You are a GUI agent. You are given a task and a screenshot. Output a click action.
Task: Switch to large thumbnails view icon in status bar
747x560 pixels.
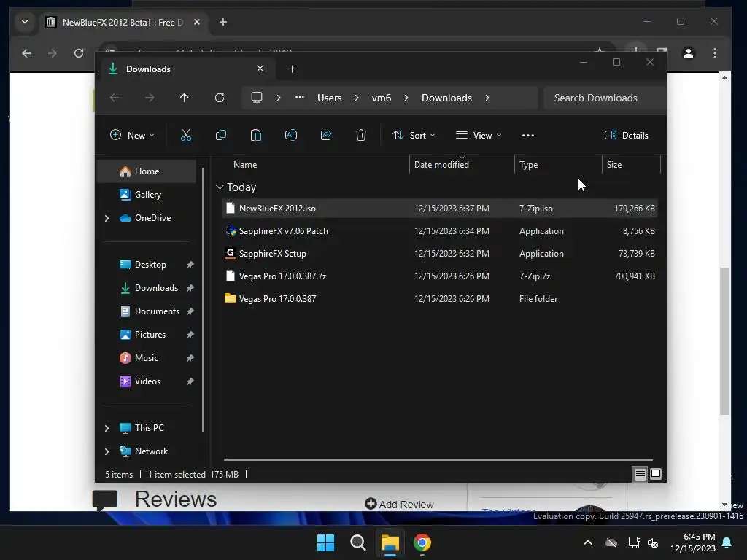(x=656, y=474)
